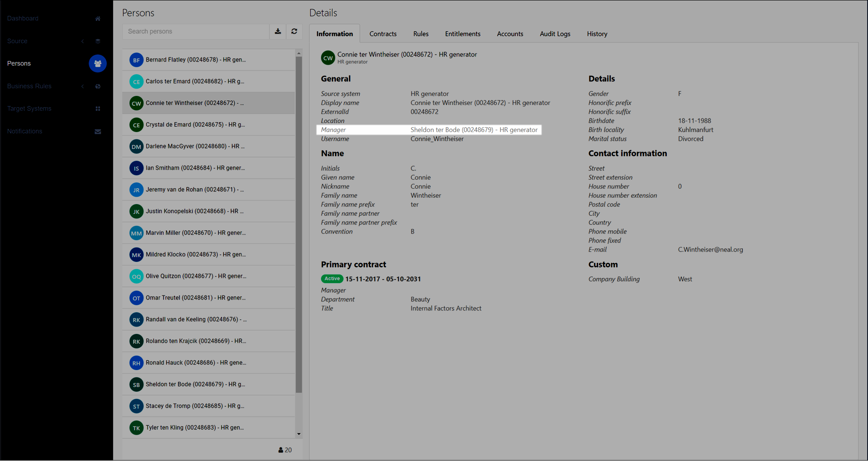Click the IS avatar for Ian Smitham

[x=136, y=168]
